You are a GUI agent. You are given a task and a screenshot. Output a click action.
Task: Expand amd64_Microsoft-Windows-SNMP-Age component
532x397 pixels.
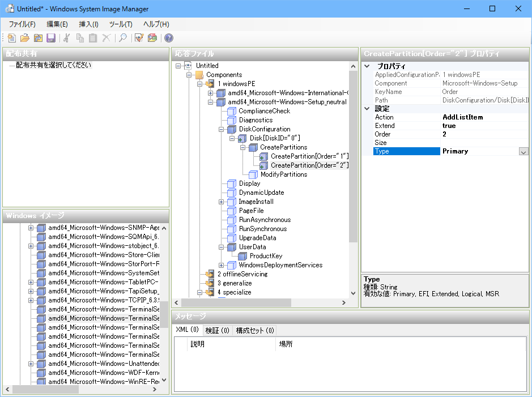[x=31, y=228]
